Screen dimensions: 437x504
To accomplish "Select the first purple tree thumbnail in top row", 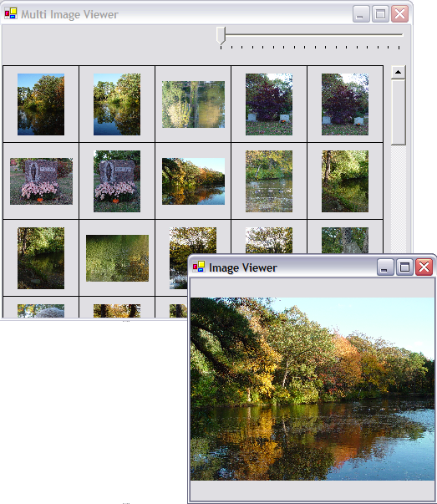I will (269, 104).
